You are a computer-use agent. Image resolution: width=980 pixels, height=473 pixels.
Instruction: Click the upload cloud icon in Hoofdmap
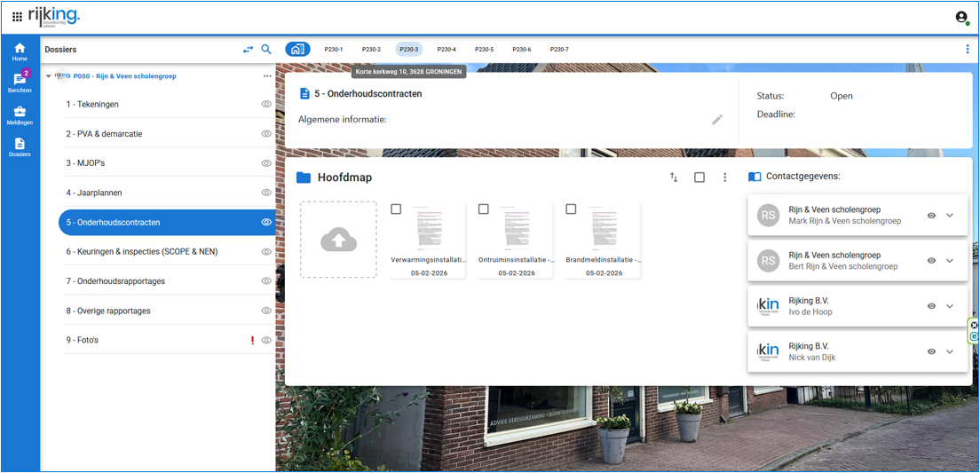[338, 240]
